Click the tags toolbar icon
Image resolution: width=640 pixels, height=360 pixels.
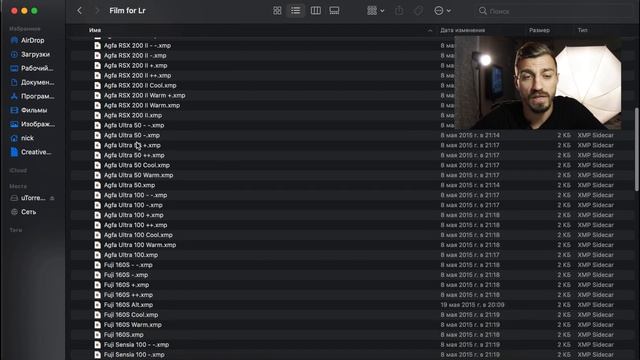[418, 11]
